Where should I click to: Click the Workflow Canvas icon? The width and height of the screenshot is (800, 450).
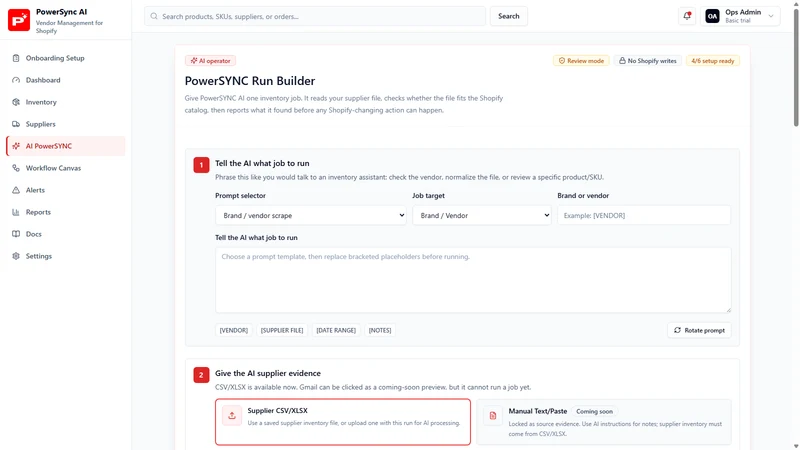point(16,168)
